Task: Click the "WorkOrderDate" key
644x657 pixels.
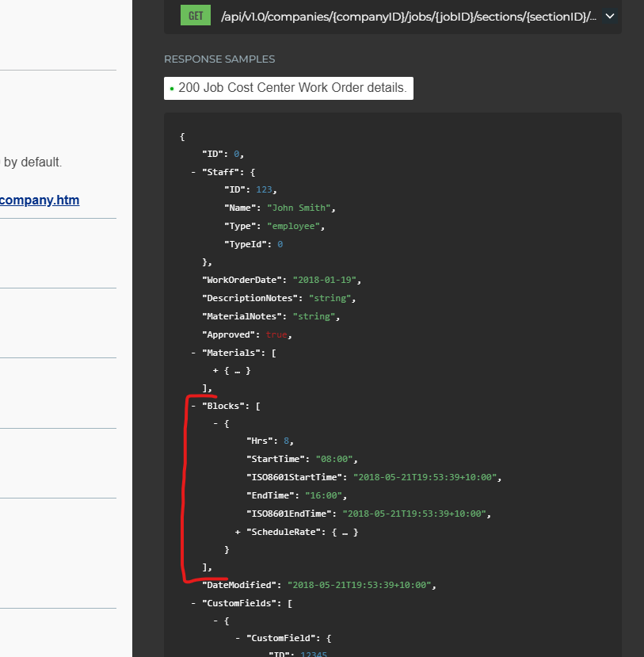Action: point(242,280)
